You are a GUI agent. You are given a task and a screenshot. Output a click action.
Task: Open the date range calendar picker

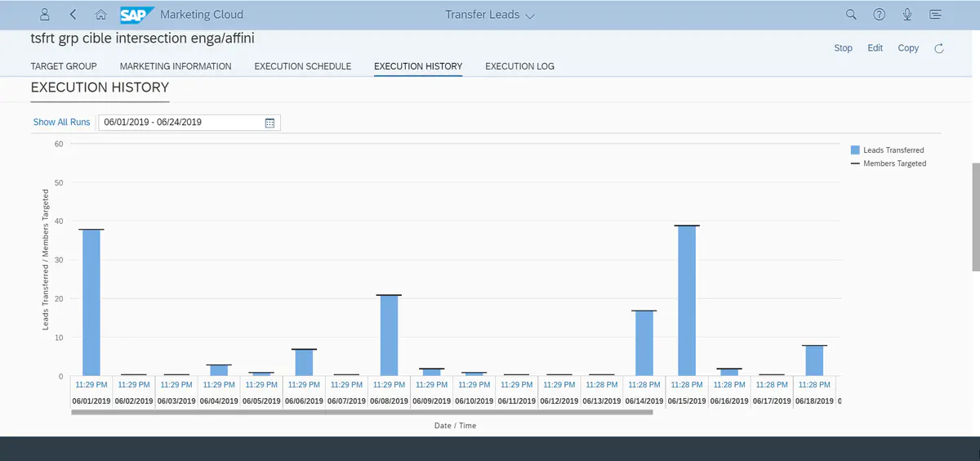[270, 123]
